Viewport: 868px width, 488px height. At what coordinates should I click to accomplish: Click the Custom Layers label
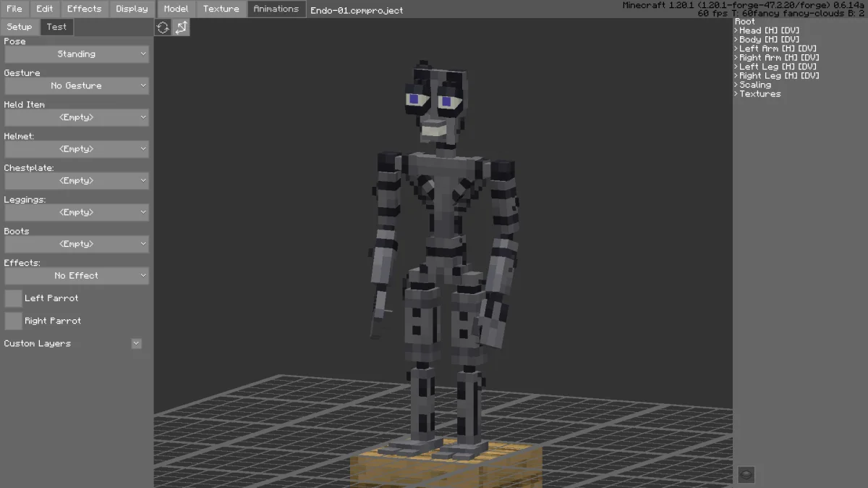[x=38, y=344]
